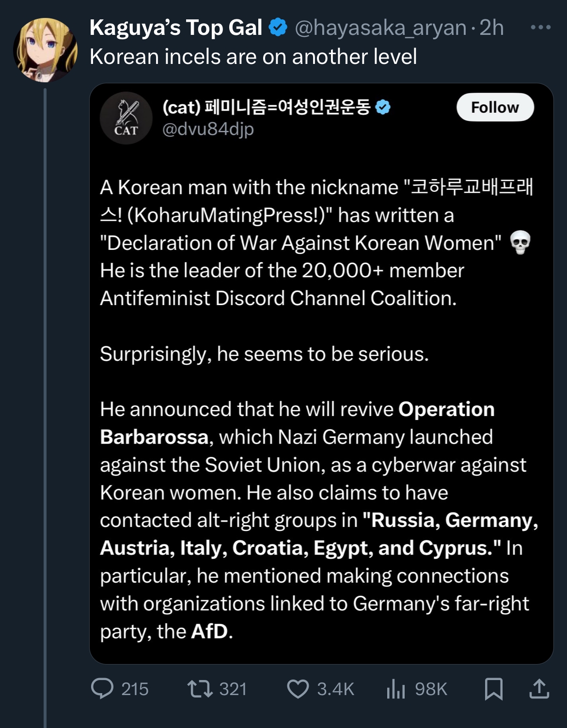
Task: Click the blue verified badge beside Kaguya's Top Gal
Action: click(278, 27)
